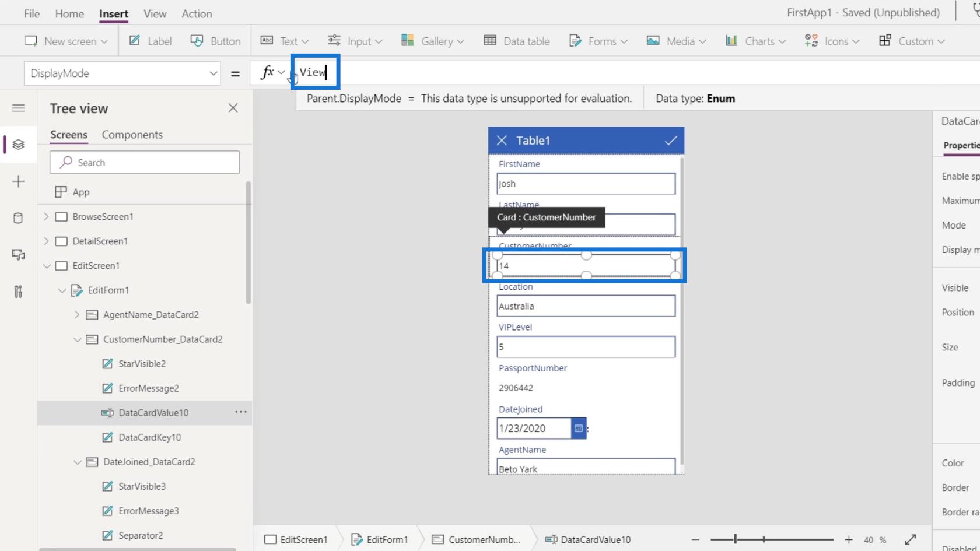Insert a Data table

pos(517,41)
